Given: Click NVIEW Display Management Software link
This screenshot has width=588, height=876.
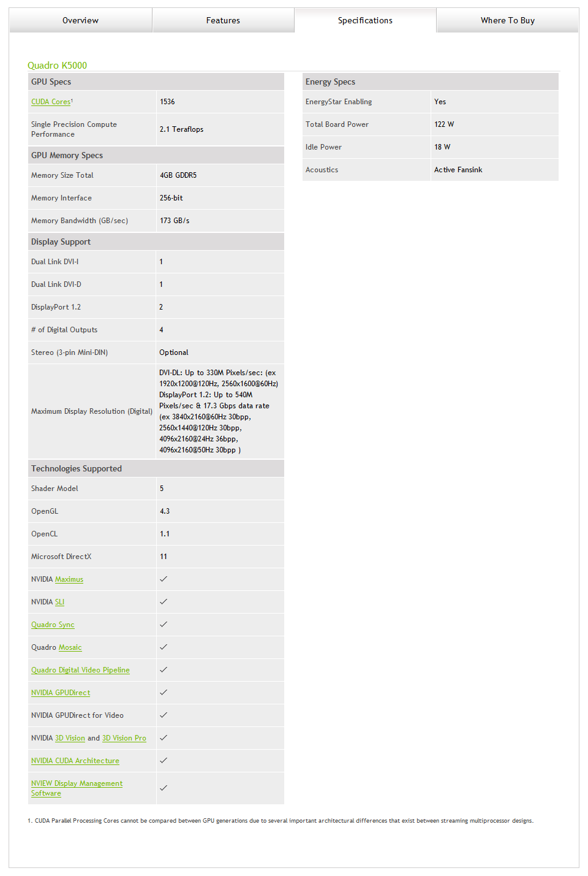Looking at the screenshot, I should click(x=77, y=783).
